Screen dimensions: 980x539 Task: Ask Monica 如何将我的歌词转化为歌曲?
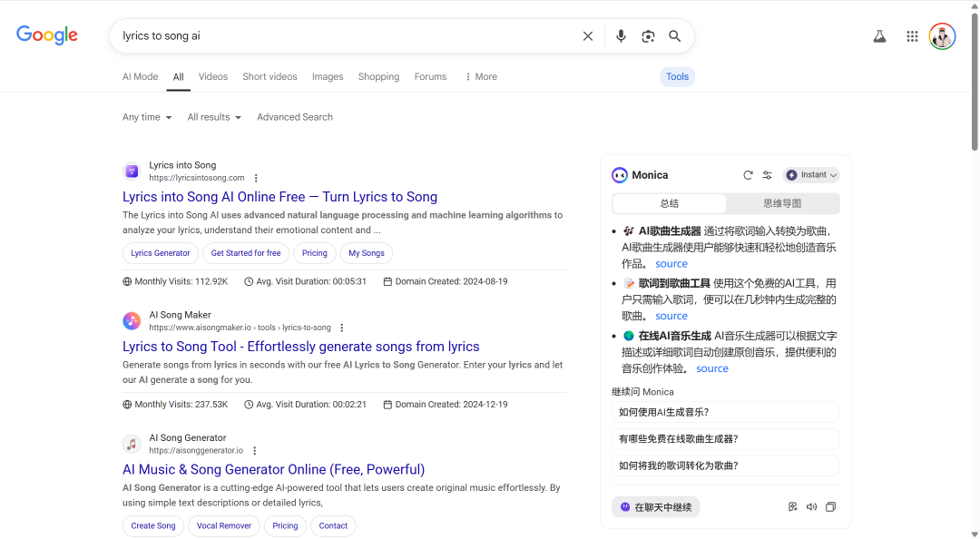click(x=726, y=465)
